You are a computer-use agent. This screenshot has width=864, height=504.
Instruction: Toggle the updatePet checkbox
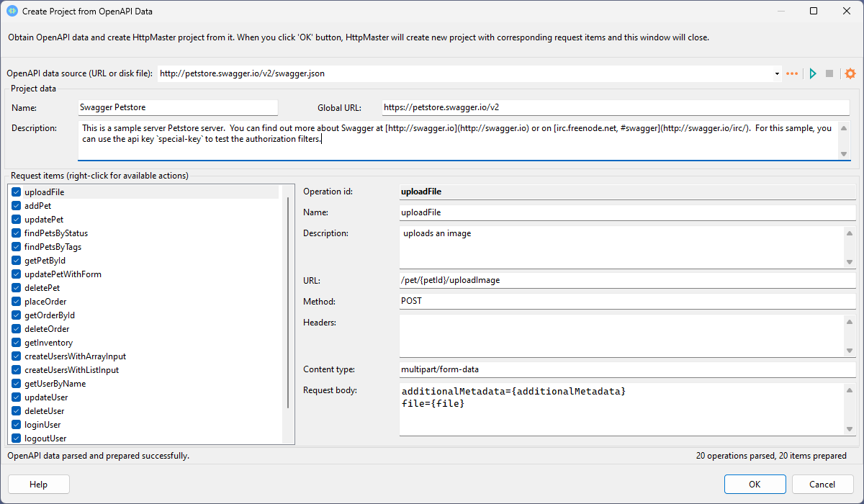pyautogui.click(x=17, y=220)
